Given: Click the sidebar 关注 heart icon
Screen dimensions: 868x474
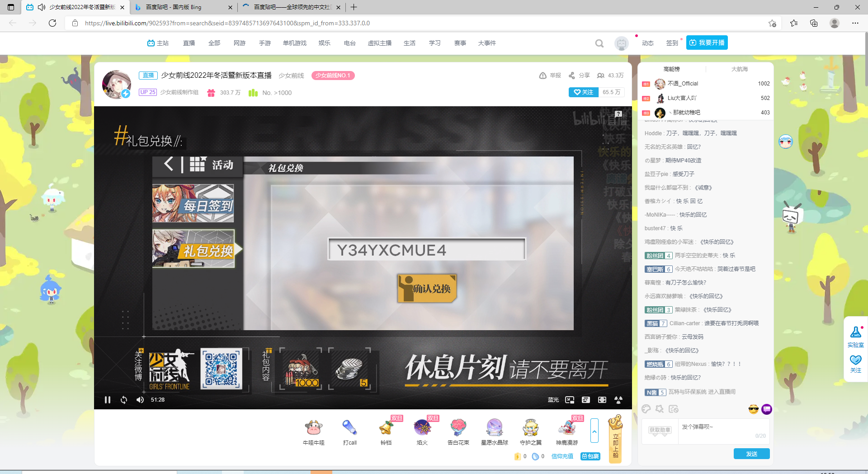Looking at the screenshot, I should (x=855, y=364).
